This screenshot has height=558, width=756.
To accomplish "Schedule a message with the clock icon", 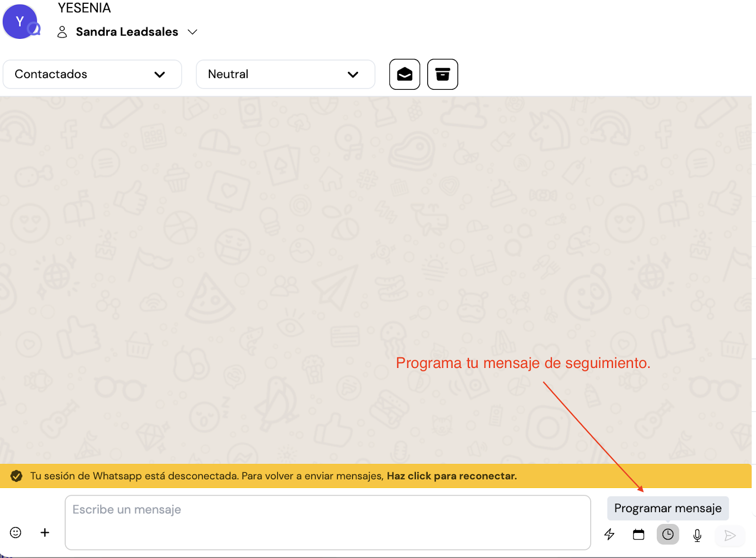I will point(668,534).
